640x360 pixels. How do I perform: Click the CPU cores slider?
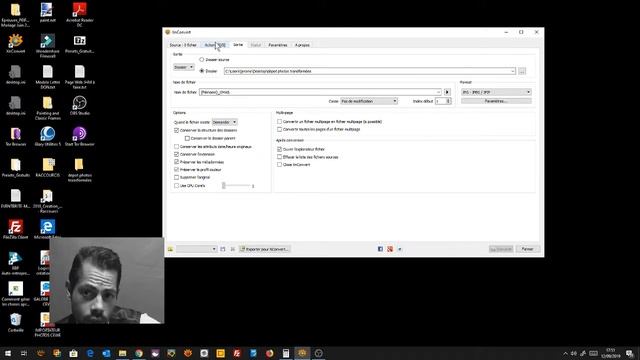tap(237, 186)
